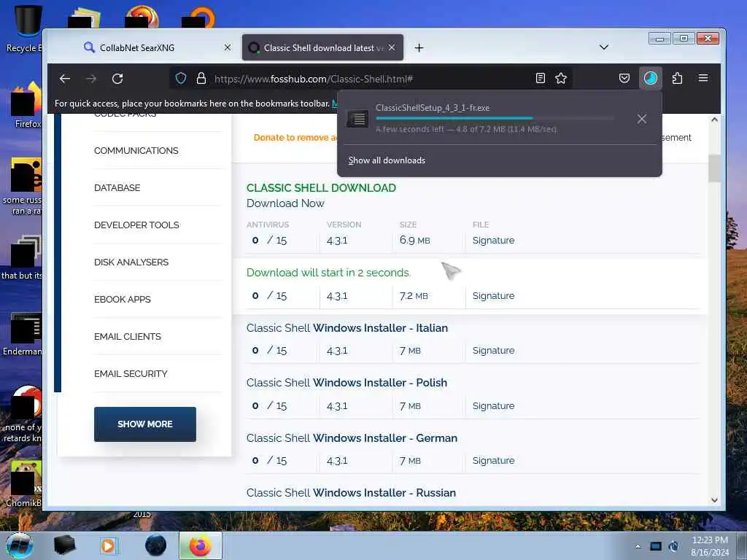Click the download progress bar
Screen dimensions: 747x560
(x=495, y=118)
